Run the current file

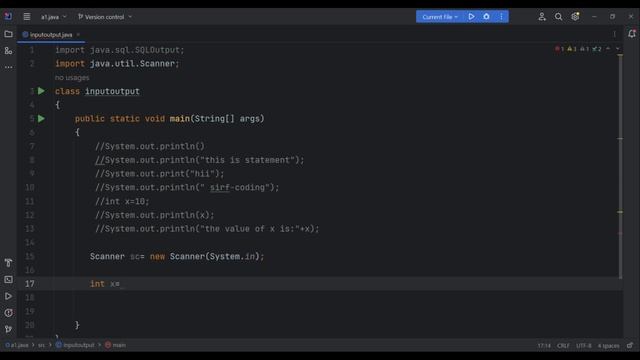click(x=471, y=17)
